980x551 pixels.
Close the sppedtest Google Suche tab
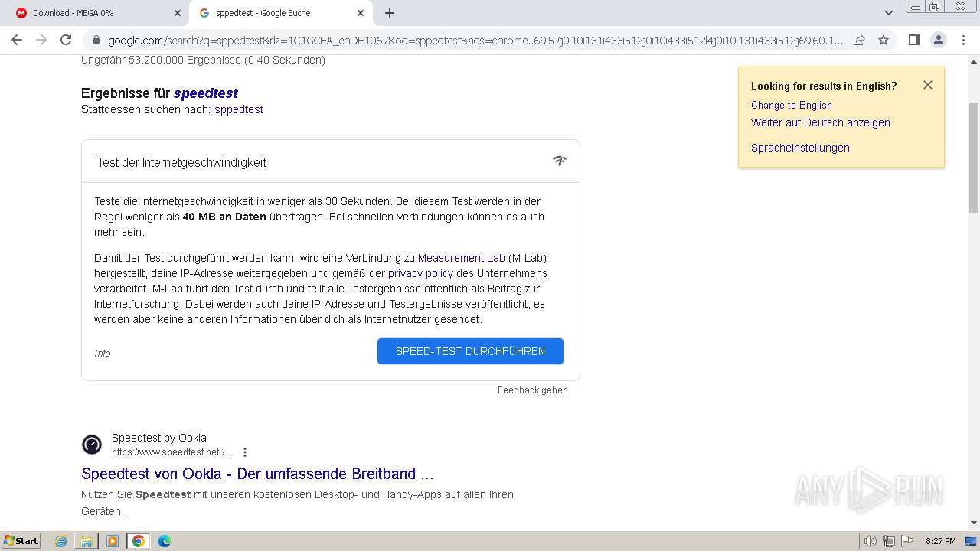coord(361,13)
